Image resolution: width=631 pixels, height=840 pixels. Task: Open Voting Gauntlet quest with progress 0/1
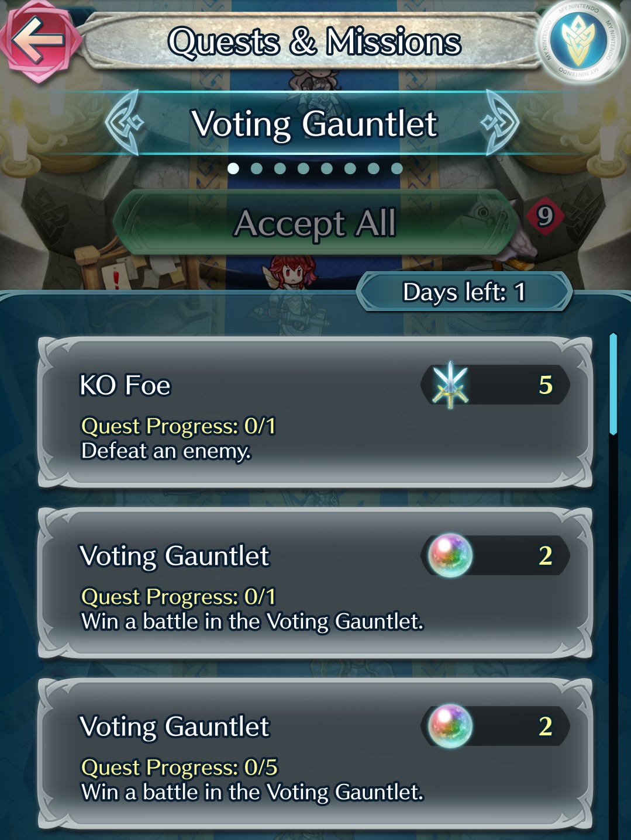[315, 583]
